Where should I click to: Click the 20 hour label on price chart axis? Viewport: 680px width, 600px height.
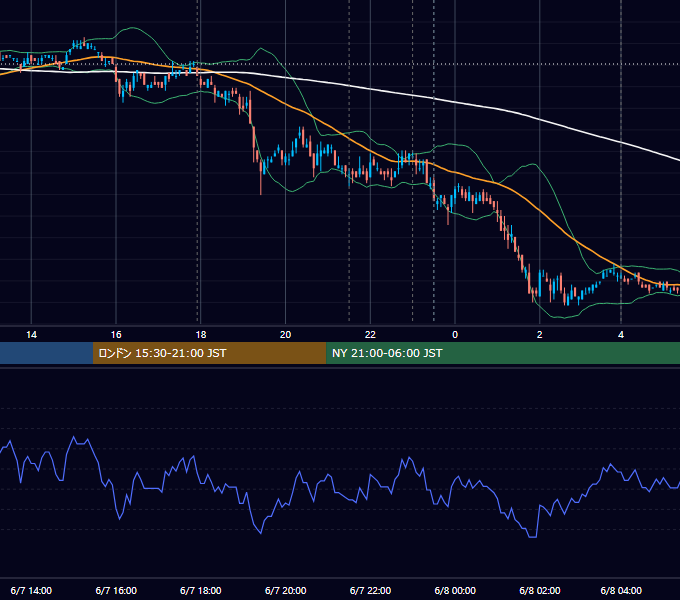[285, 335]
